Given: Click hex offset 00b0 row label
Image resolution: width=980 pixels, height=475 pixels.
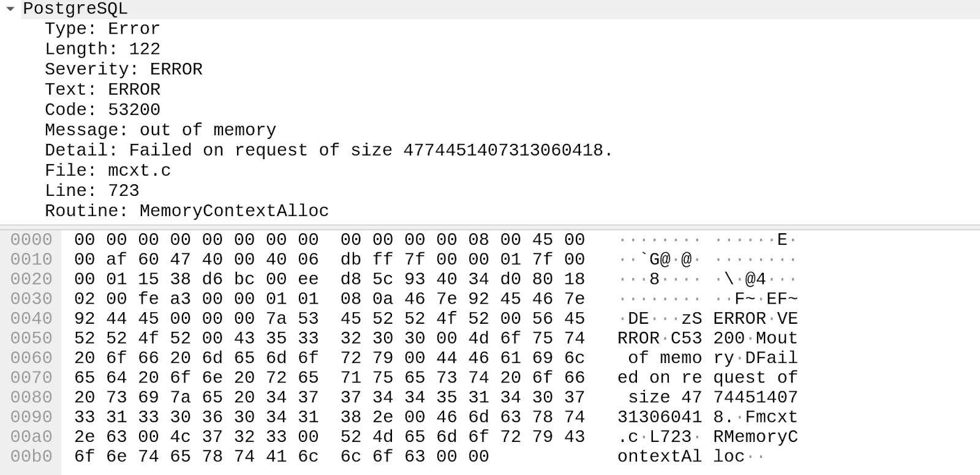Looking at the screenshot, I should (31, 456).
